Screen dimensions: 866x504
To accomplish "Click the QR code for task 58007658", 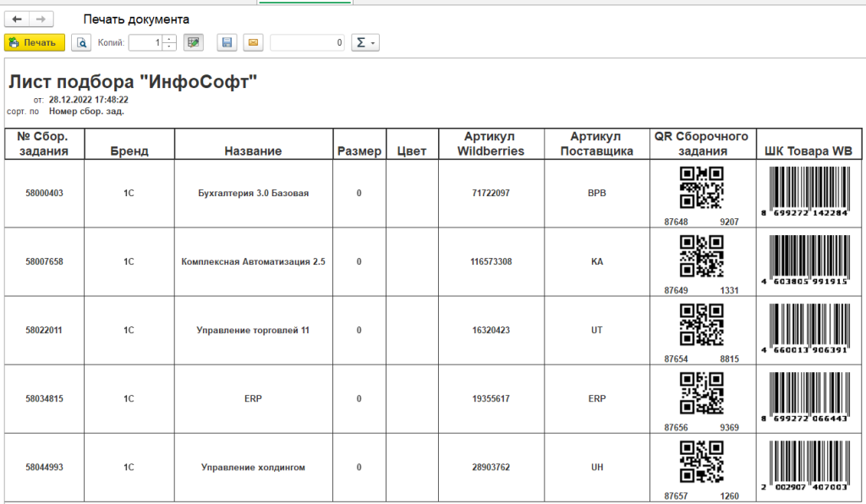I will (x=701, y=256).
